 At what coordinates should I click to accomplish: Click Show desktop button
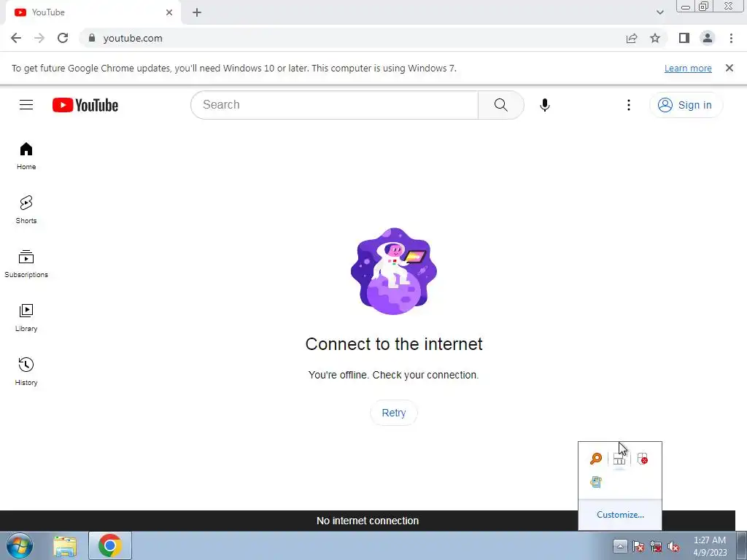[x=742, y=545]
